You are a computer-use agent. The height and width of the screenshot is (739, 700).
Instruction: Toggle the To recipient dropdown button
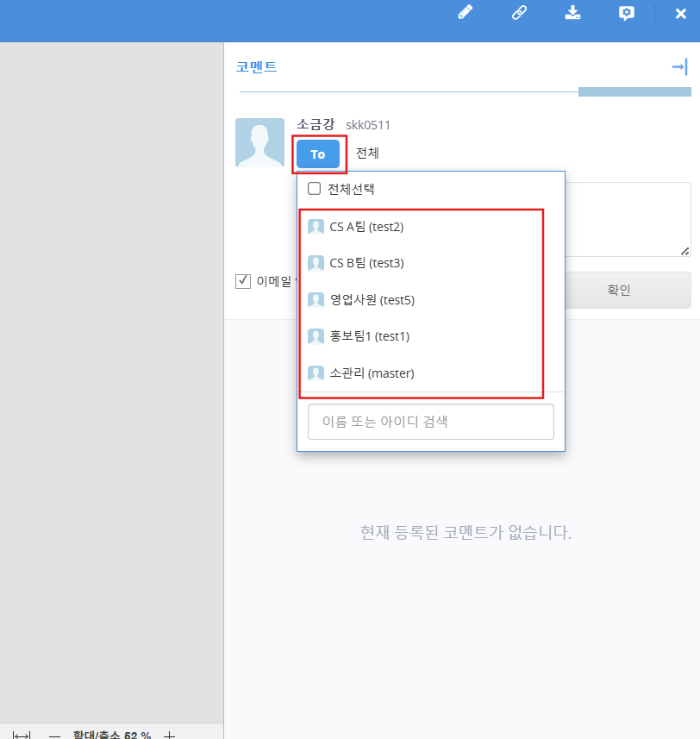click(318, 154)
